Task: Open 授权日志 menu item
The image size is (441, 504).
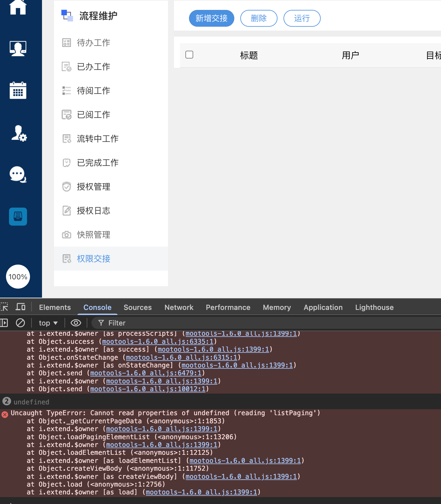Action: [111, 211]
